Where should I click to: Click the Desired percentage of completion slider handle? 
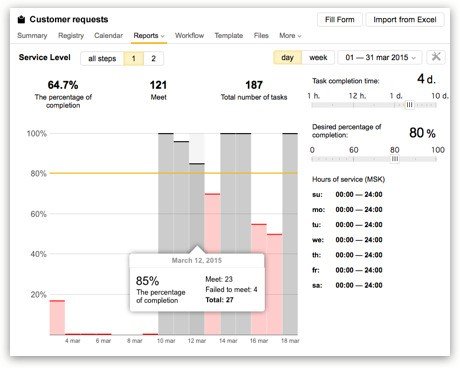click(x=395, y=159)
